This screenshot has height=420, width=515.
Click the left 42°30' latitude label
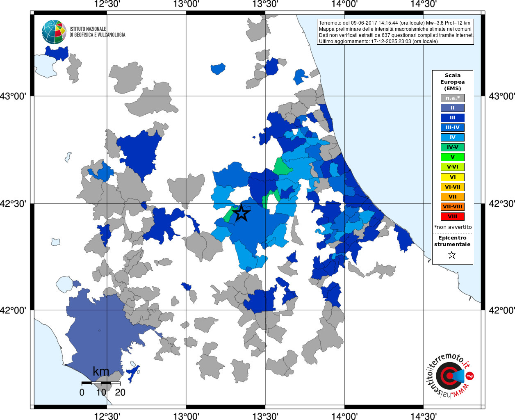tap(13, 203)
